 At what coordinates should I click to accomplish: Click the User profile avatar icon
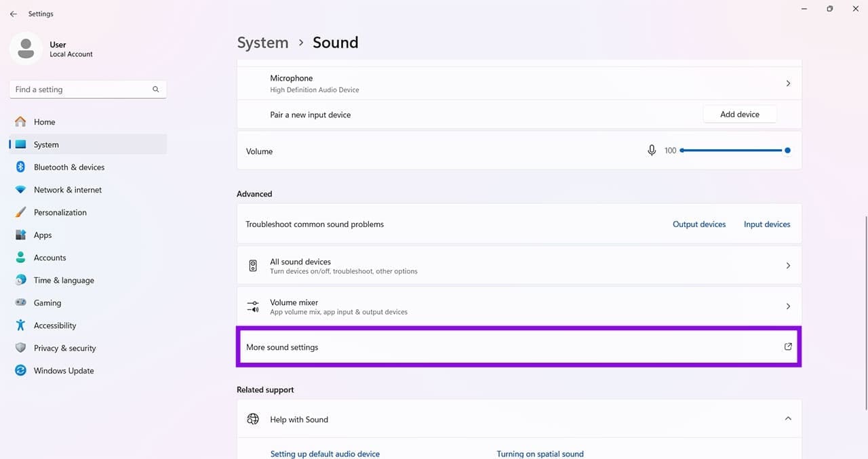(26, 48)
